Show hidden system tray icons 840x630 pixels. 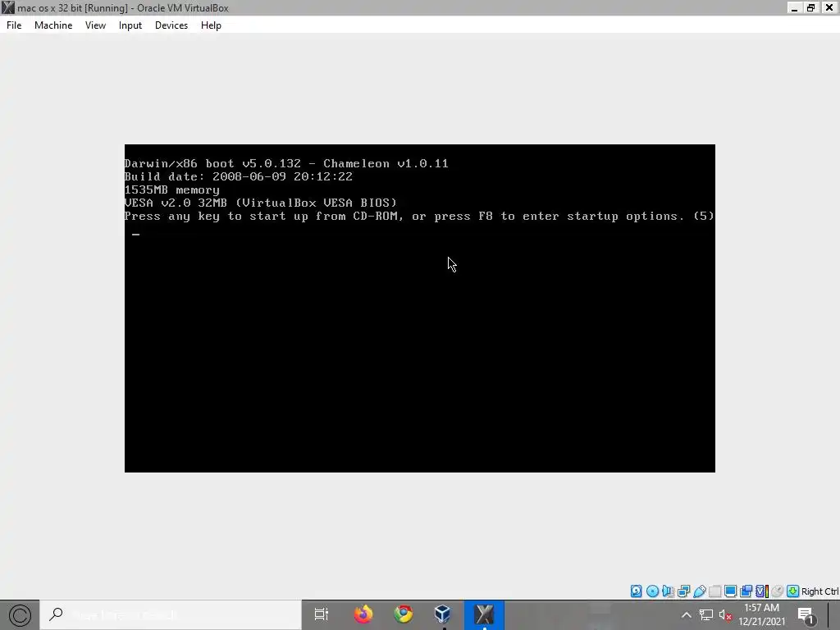click(686, 615)
